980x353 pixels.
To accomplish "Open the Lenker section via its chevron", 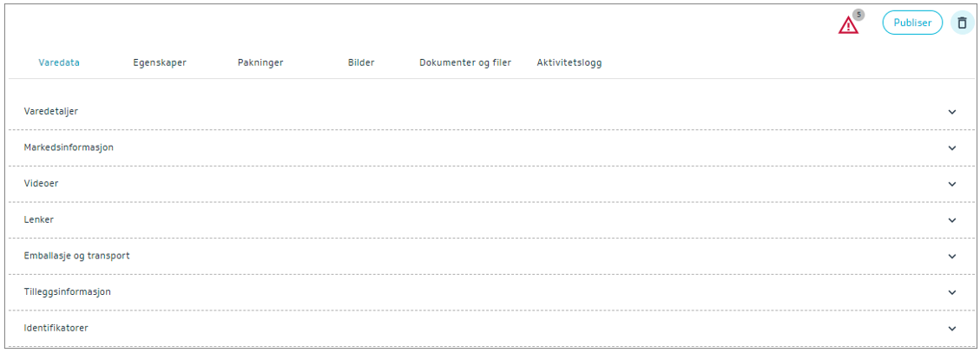I will (x=952, y=220).
